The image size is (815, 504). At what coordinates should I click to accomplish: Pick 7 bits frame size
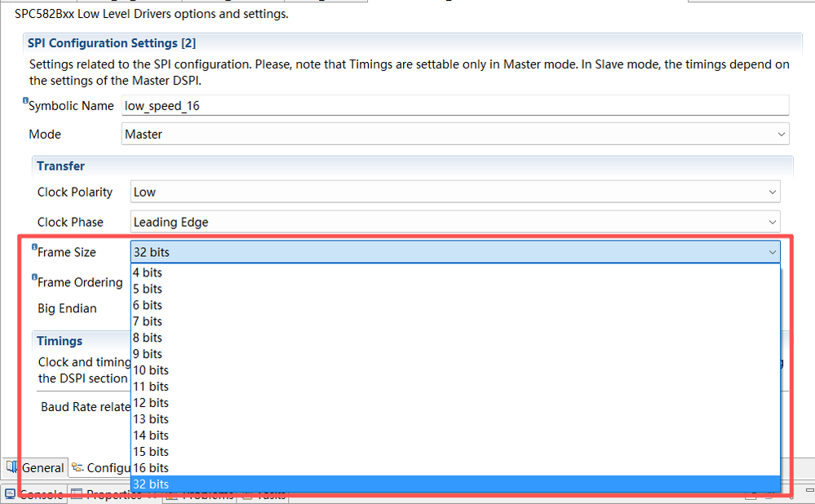coord(455,321)
